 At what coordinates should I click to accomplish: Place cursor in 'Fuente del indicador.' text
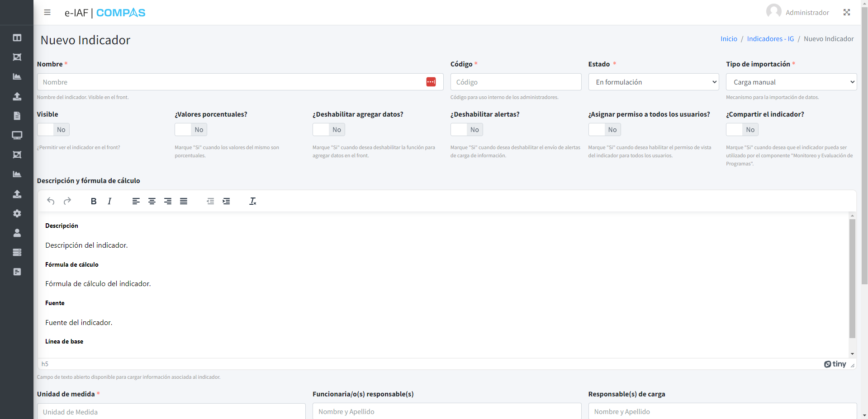(x=79, y=322)
